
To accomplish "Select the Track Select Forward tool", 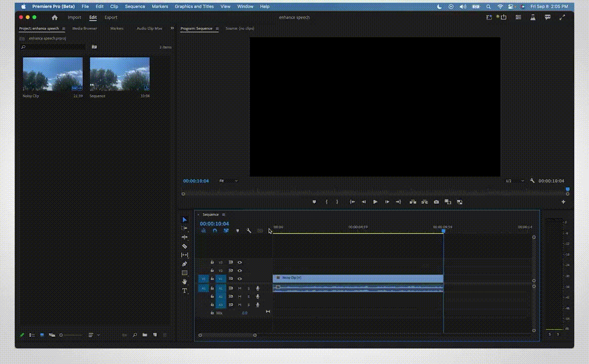I will tap(184, 228).
